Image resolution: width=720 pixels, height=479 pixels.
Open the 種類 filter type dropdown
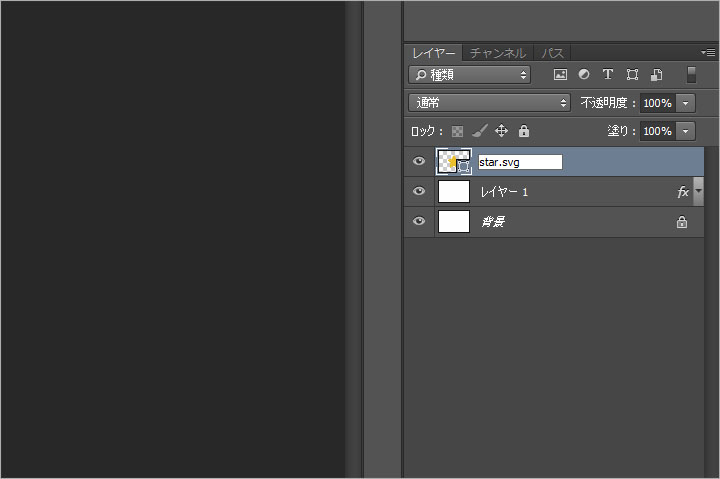469,74
